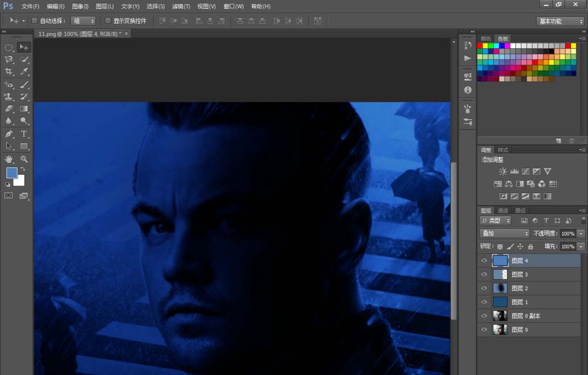Switch to the 样式 tab
The width and height of the screenshot is (588, 375).
(x=503, y=150)
